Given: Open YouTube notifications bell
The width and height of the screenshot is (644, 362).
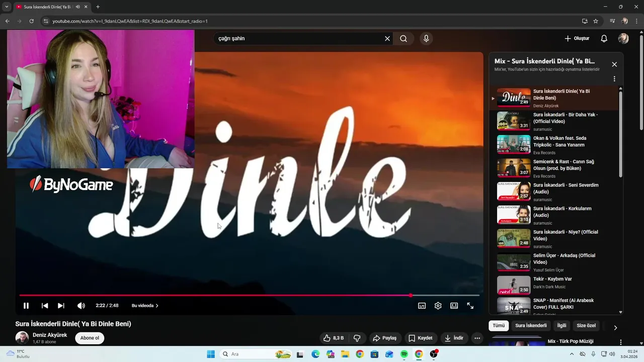Looking at the screenshot, I should point(604,39).
